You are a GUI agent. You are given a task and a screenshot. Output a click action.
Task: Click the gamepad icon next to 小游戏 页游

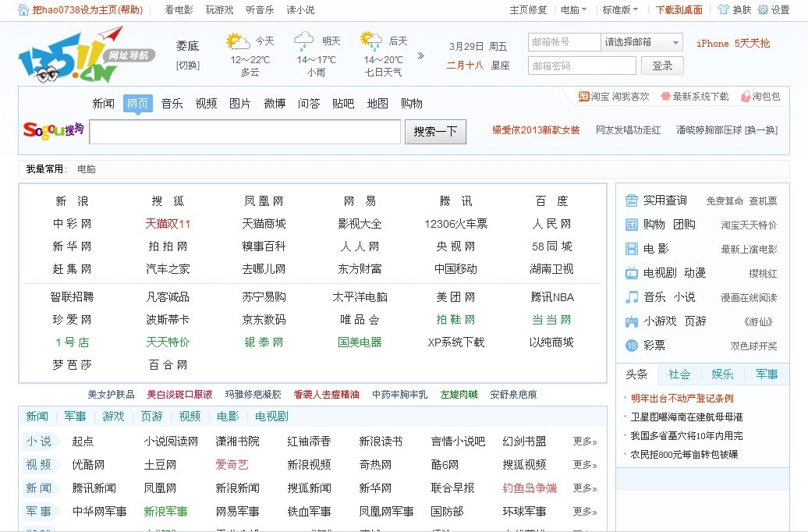630,321
